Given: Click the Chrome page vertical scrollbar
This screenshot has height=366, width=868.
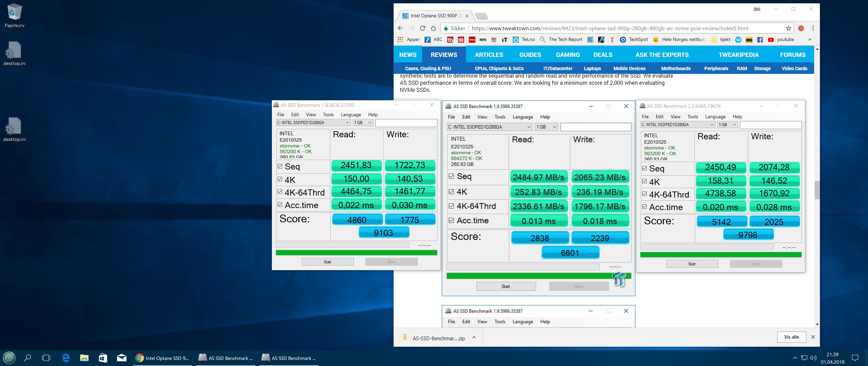Looking at the screenshot, I should pos(817,190).
